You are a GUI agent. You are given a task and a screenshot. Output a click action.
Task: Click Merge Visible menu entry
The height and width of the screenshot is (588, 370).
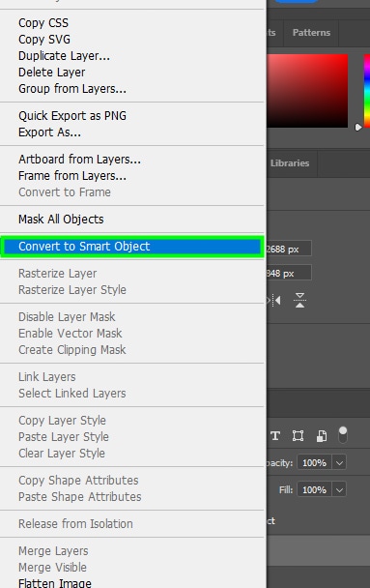[52, 568]
